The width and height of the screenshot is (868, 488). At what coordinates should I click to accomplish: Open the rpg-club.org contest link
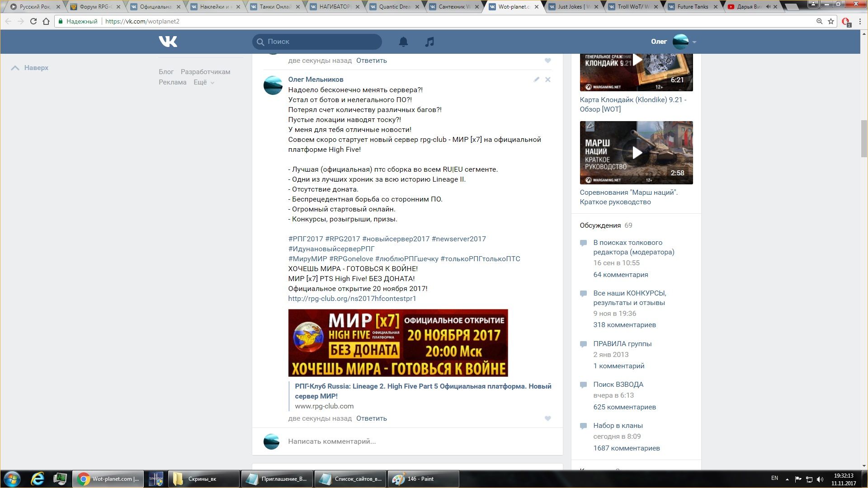coord(352,299)
